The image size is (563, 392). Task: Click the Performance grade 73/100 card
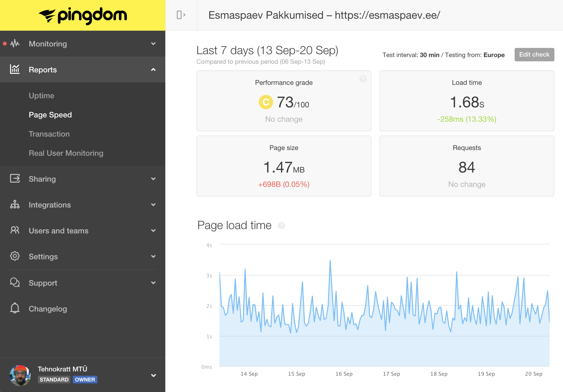(x=284, y=101)
